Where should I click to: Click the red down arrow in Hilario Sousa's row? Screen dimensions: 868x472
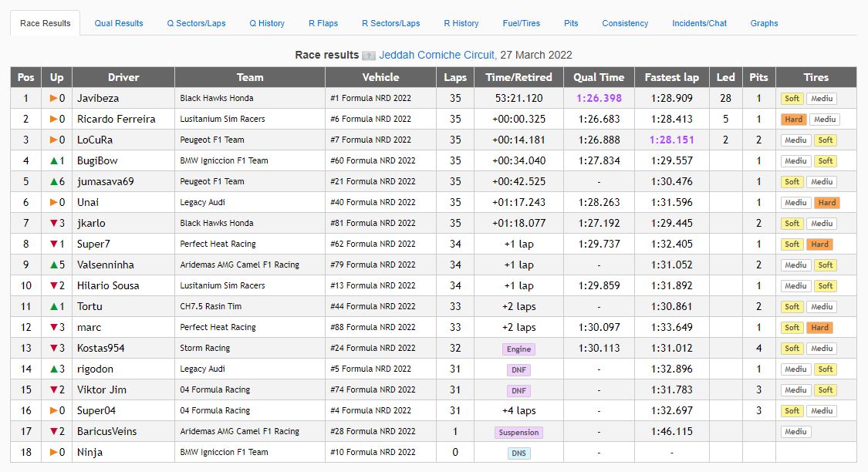point(54,285)
